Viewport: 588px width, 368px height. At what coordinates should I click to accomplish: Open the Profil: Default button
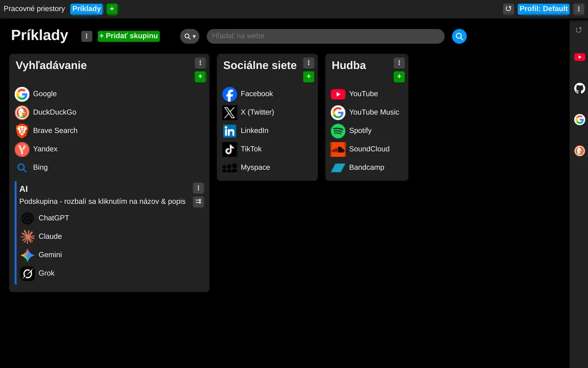pyautogui.click(x=543, y=9)
